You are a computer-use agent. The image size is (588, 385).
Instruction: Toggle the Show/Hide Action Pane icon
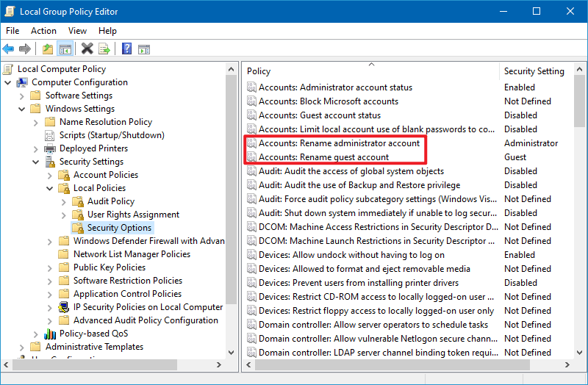(144, 49)
